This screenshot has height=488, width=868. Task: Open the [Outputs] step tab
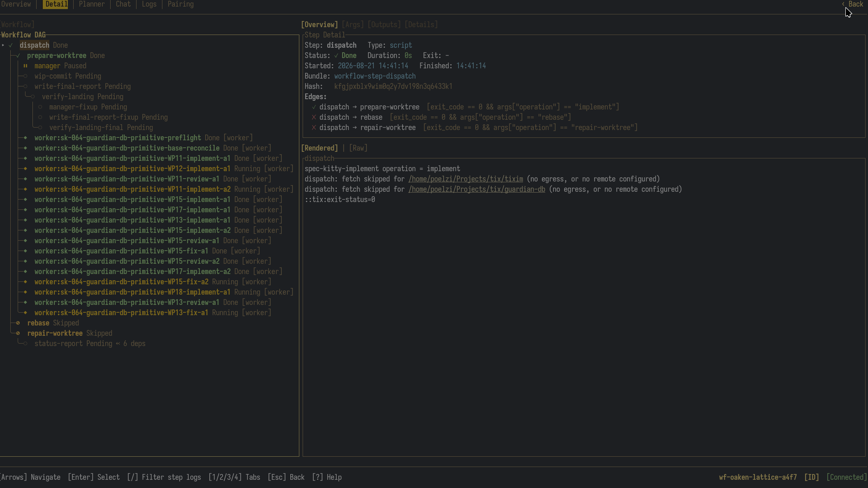pos(384,25)
